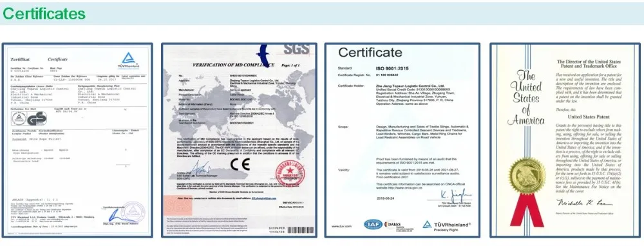Click the SGS logo at top of second certificate

296,50
